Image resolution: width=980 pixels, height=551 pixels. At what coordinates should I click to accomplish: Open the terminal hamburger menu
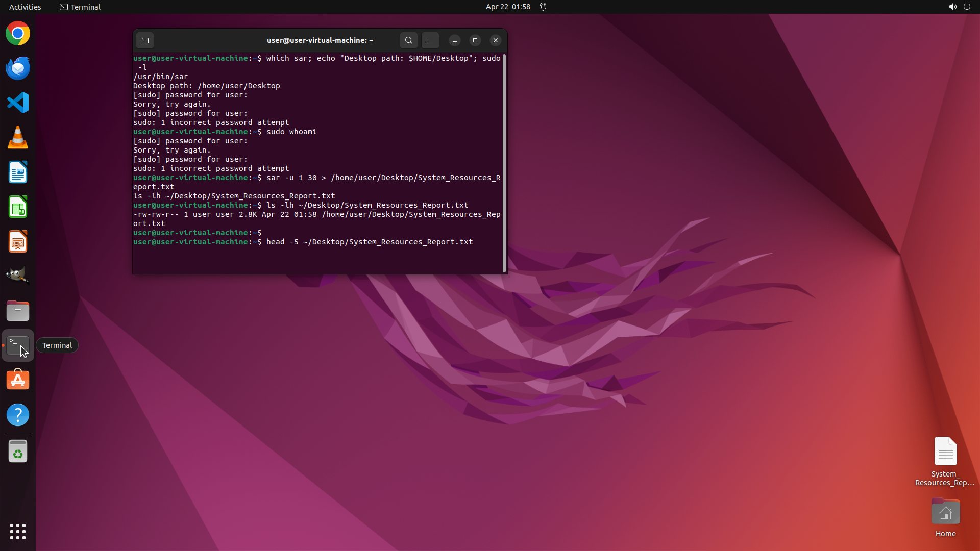[430, 40]
